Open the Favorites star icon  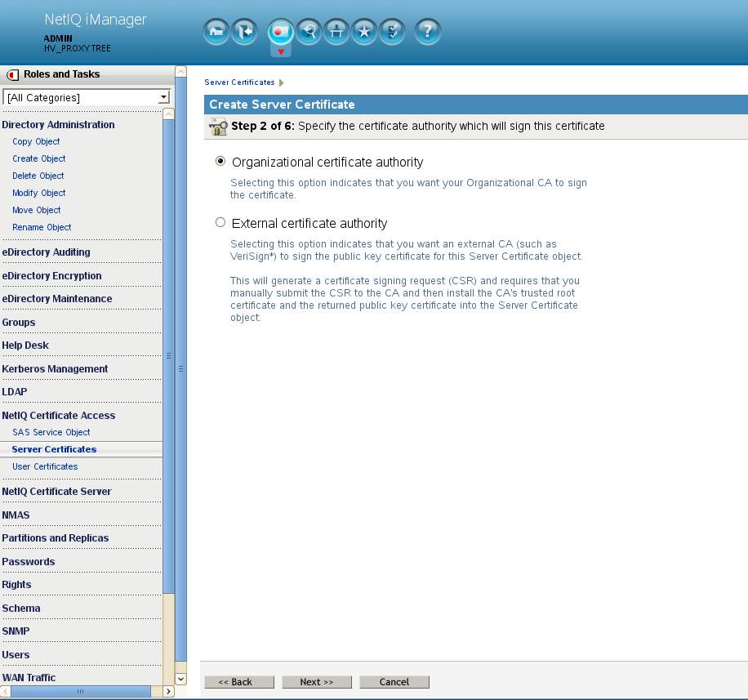click(x=364, y=32)
